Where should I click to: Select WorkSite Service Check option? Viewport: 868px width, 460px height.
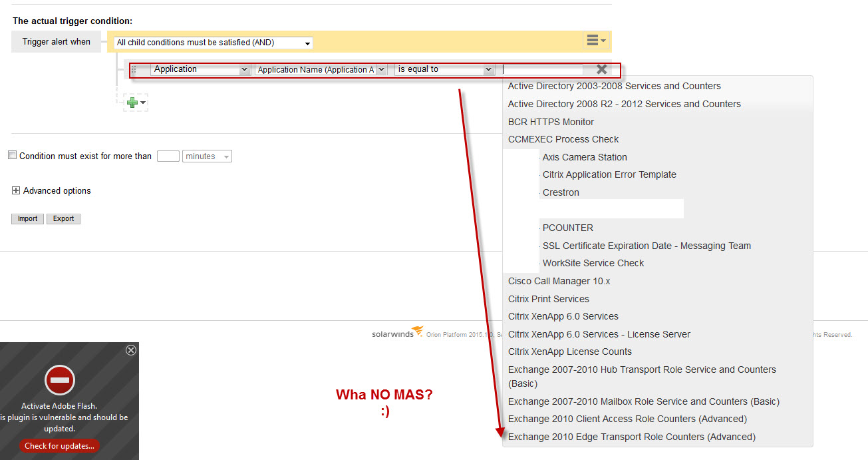(593, 263)
